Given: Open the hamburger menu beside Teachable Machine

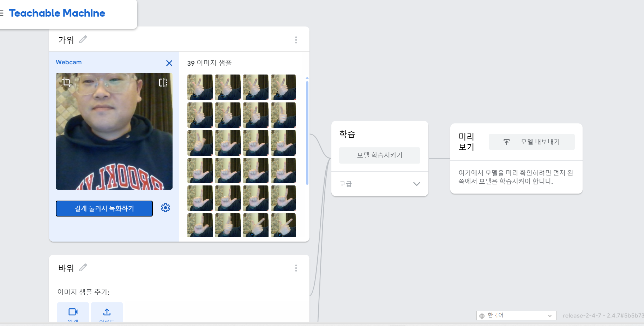Looking at the screenshot, I should (x=1, y=13).
